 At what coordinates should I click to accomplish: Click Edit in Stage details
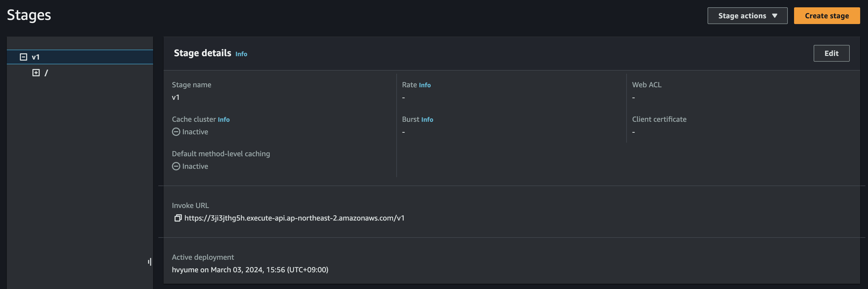click(831, 53)
